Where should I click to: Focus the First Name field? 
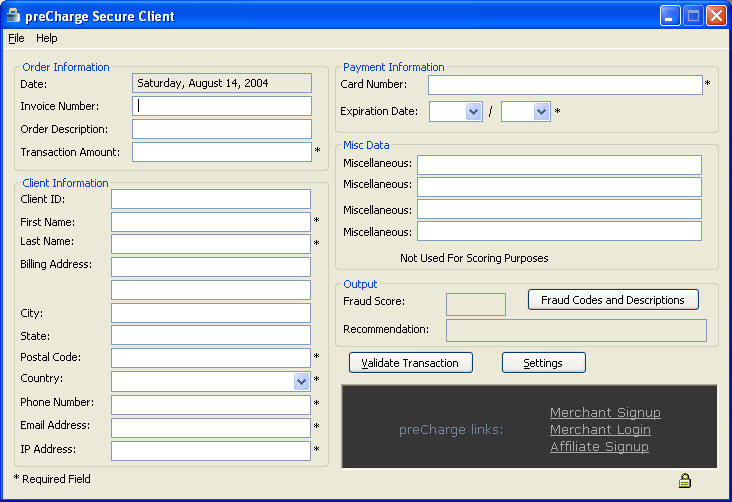[x=211, y=222]
